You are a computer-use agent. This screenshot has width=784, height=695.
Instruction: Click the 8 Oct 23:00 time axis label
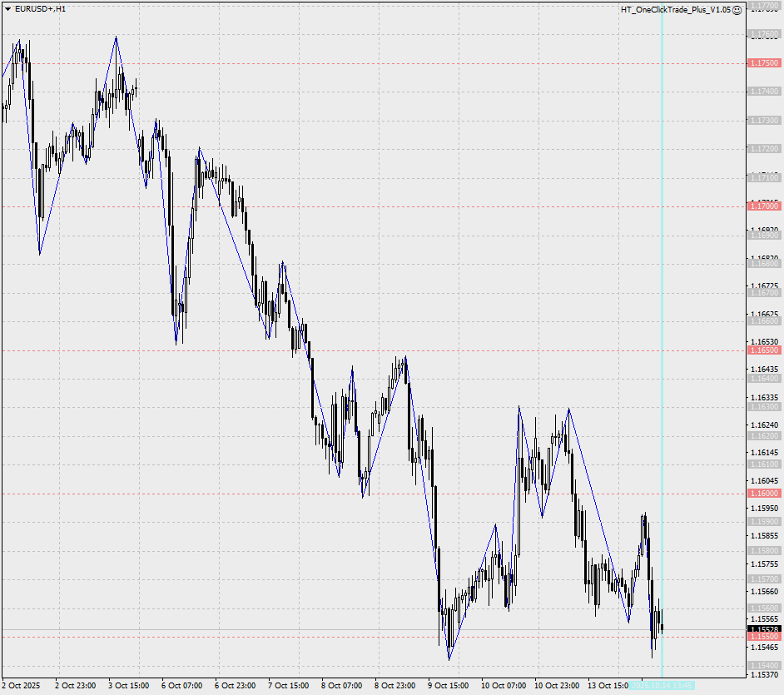point(394,686)
